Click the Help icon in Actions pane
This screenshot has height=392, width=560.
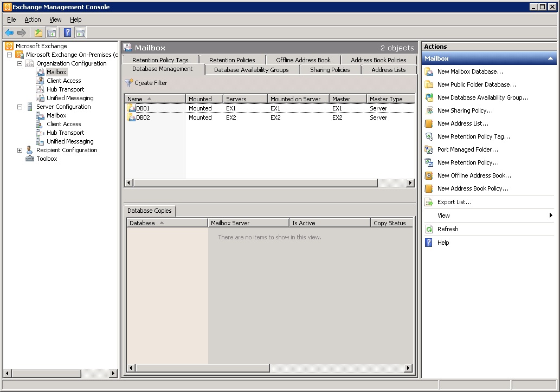(x=429, y=243)
